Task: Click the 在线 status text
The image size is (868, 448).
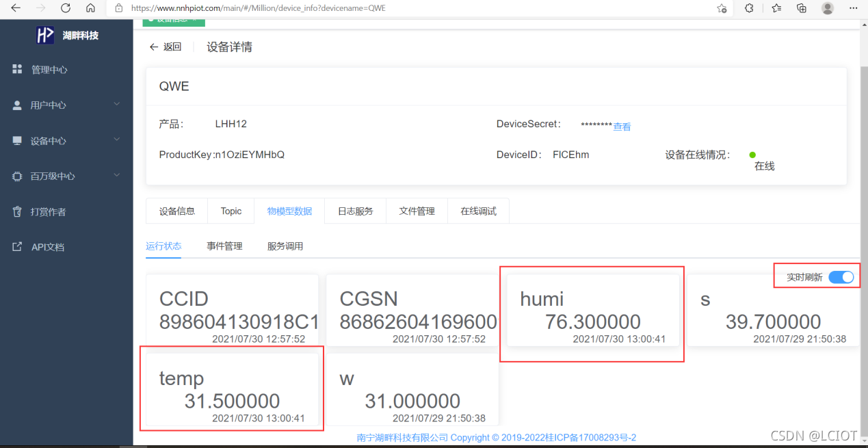Action: click(x=765, y=166)
